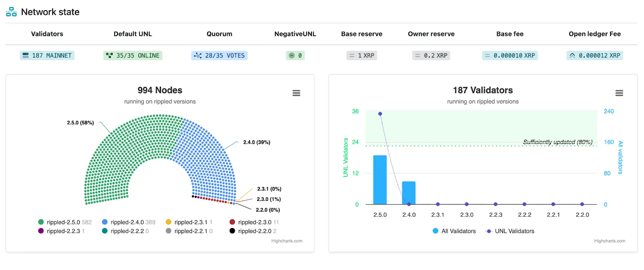644x270 pixels.
Task: Toggle rippled-2.2.0 legend series
Action: click(253, 231)
